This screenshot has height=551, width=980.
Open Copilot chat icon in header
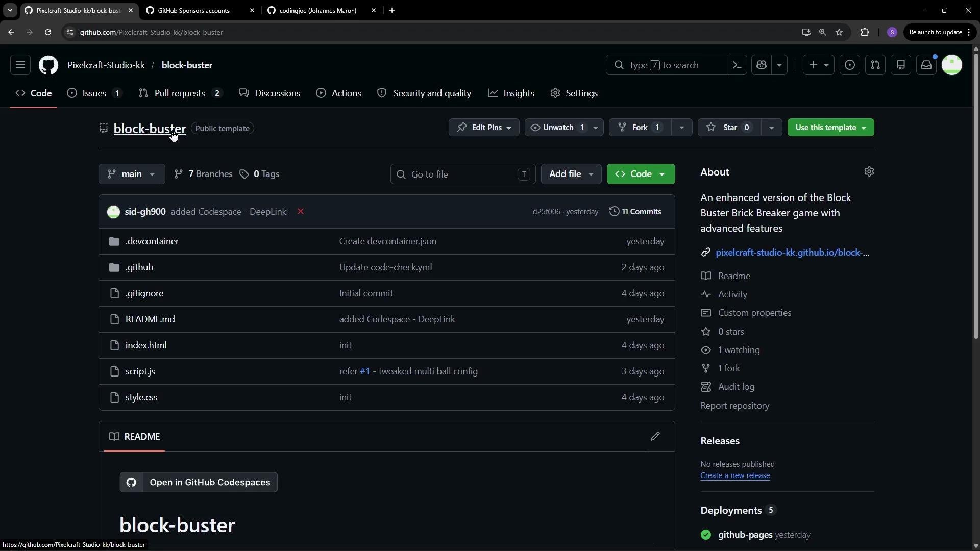click(762, 65)
